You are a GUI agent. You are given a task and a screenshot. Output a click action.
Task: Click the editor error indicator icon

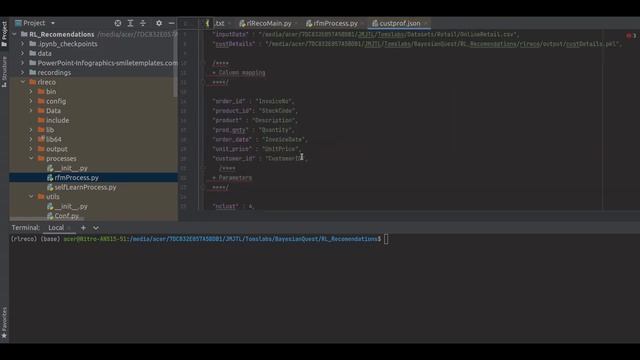tap(631, 35)
